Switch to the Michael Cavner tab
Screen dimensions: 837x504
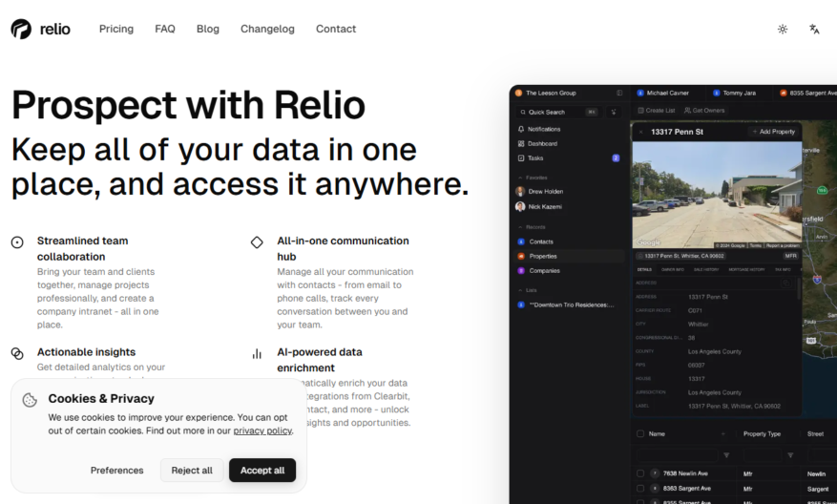[x=663, y=93]
